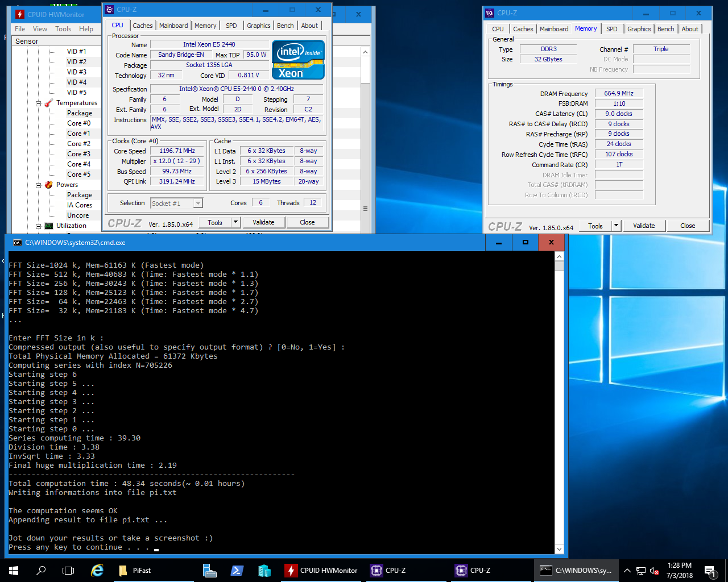The height and width of the screenshot is (582, 728).
Task: Open the Windows Start menu
Action: pos(14,570)
